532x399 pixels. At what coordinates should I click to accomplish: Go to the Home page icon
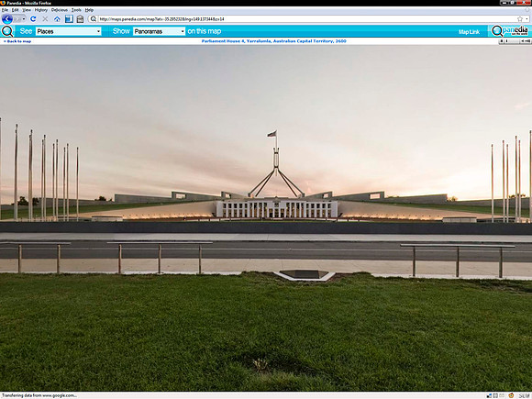coord(57,19)
